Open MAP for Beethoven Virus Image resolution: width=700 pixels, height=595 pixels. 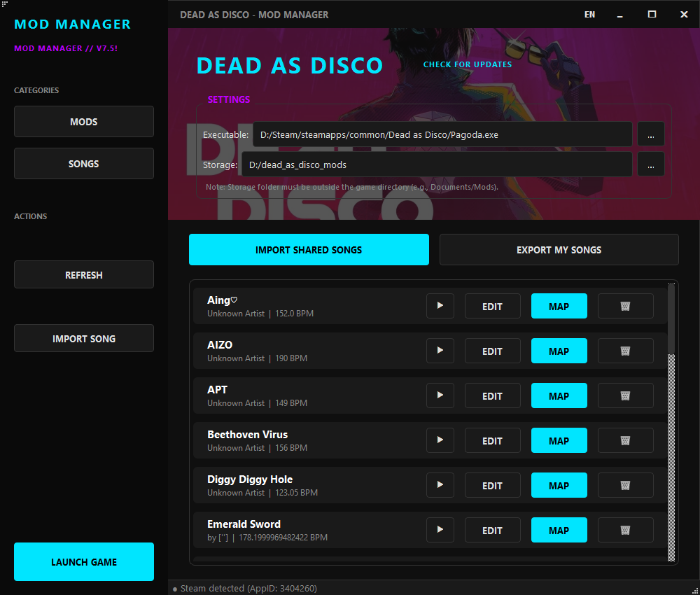pyautogui.click(x=559, y=440)
